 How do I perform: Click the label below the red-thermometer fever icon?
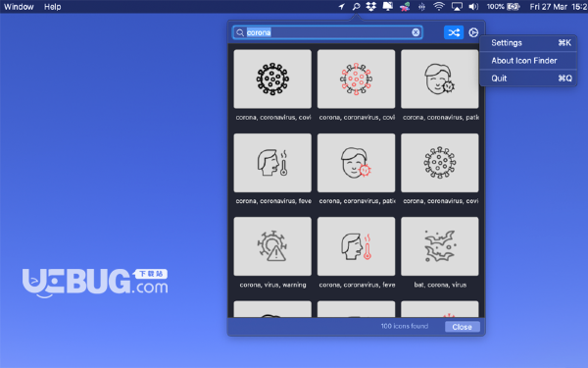pos(357,285)
